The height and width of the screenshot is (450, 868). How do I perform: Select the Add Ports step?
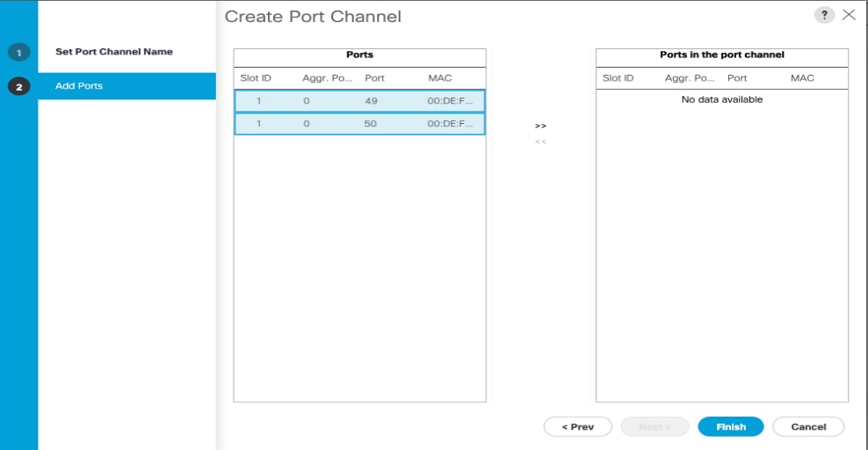click(x=127, y=86)
